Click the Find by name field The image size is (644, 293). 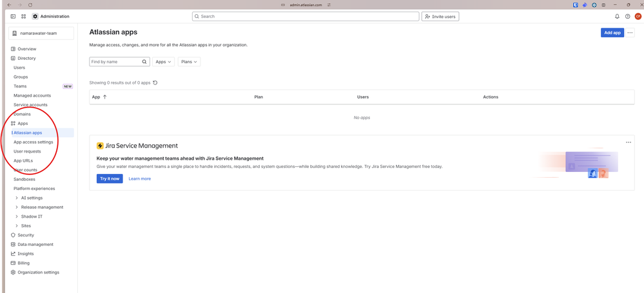pyautogui.click(x=119, y=62)
